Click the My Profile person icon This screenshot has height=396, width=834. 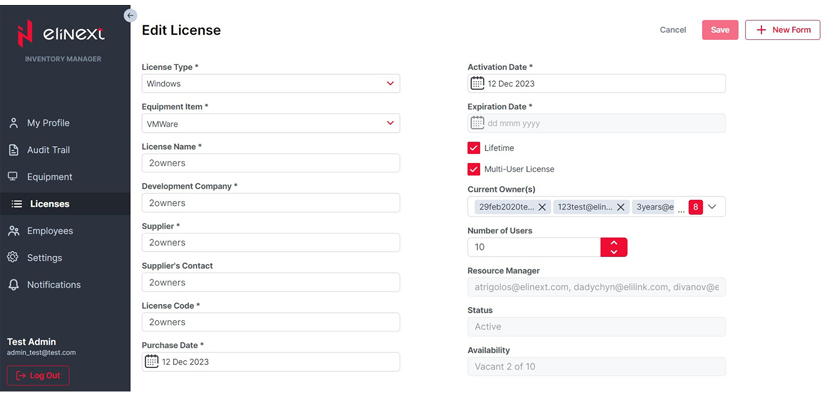click(x=14, y=123)
